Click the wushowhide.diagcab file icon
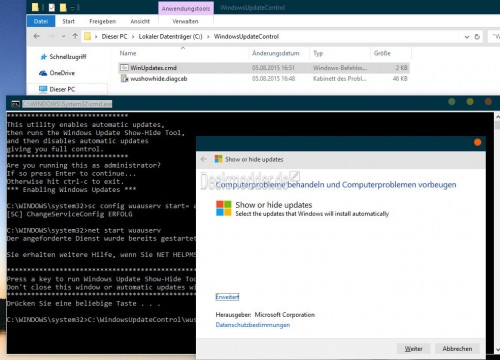The height and width of the screenshot is (360, 500). click(x=124, y=79)
